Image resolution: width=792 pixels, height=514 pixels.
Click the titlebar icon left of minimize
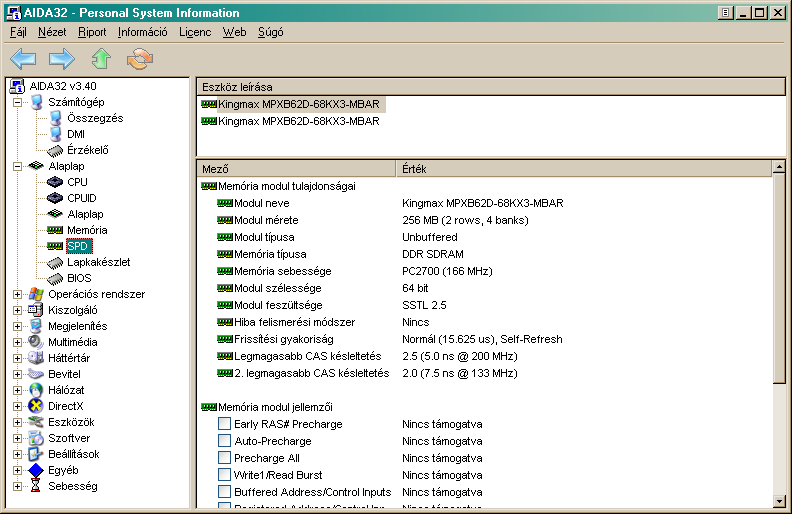[x=725, y=13]
